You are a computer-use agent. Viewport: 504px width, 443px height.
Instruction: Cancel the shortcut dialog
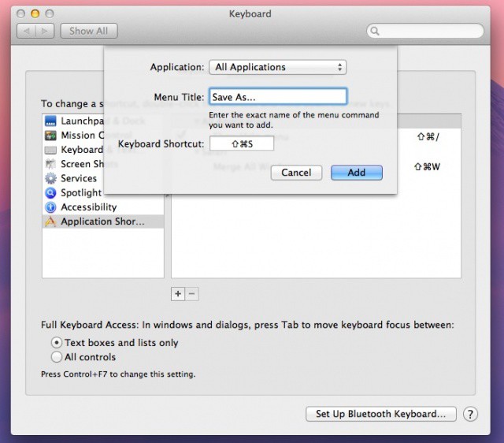pyautogui.click(x=296, y=173)
